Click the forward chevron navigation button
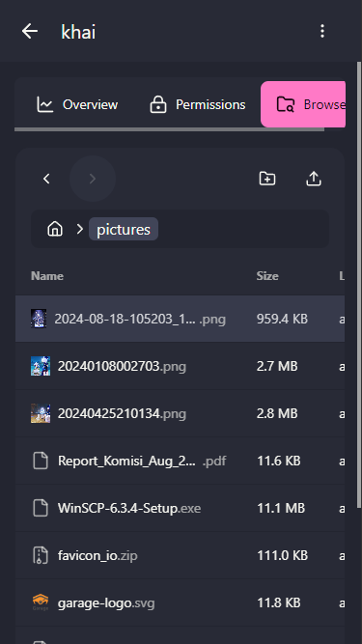 (x=93, y=179)
